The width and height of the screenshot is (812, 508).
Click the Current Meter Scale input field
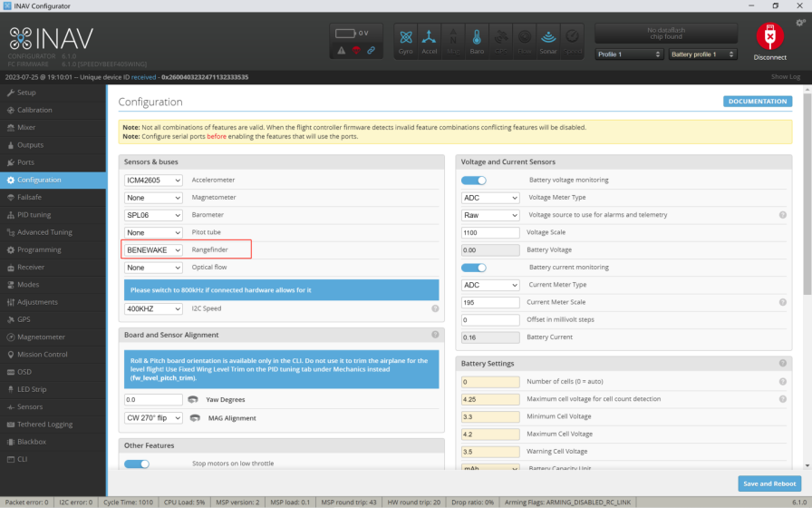pos(490,302)
